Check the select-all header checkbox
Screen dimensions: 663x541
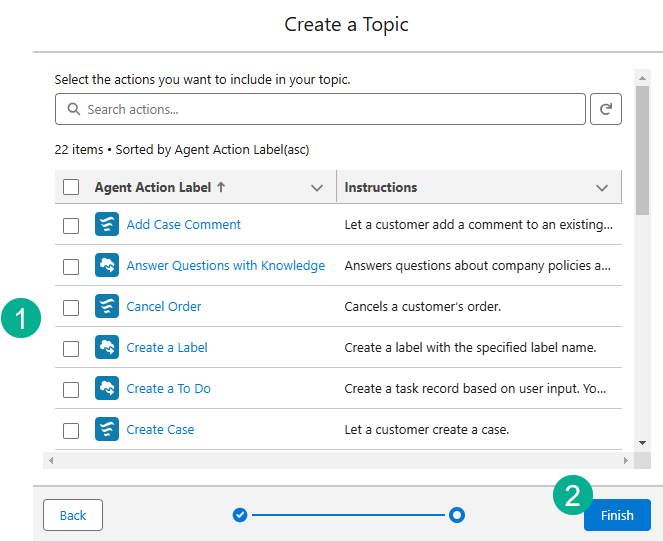tap(71, 187)
